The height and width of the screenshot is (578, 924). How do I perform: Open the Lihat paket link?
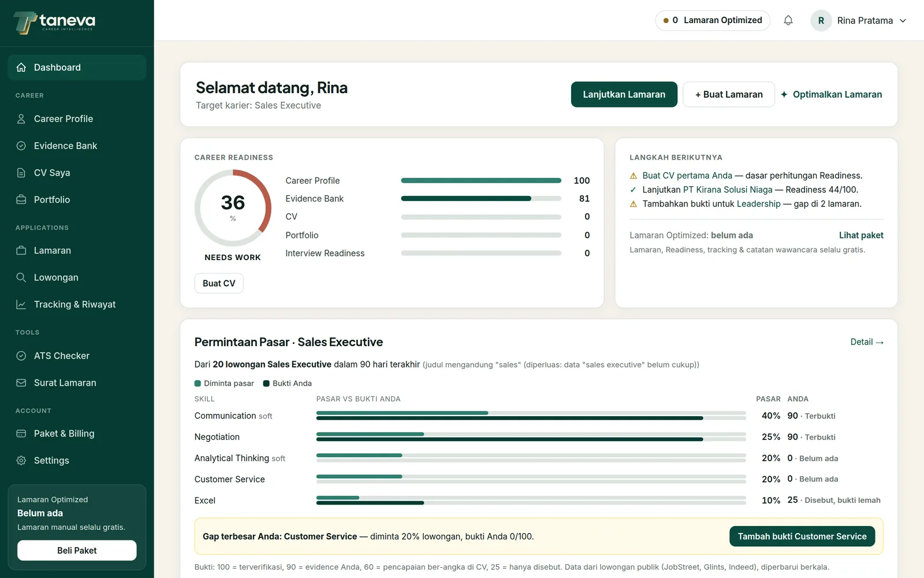click(861, 235)
